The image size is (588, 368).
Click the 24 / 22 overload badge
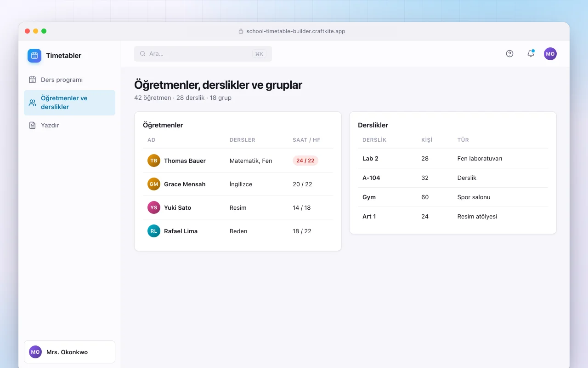[x=305, y=161]
